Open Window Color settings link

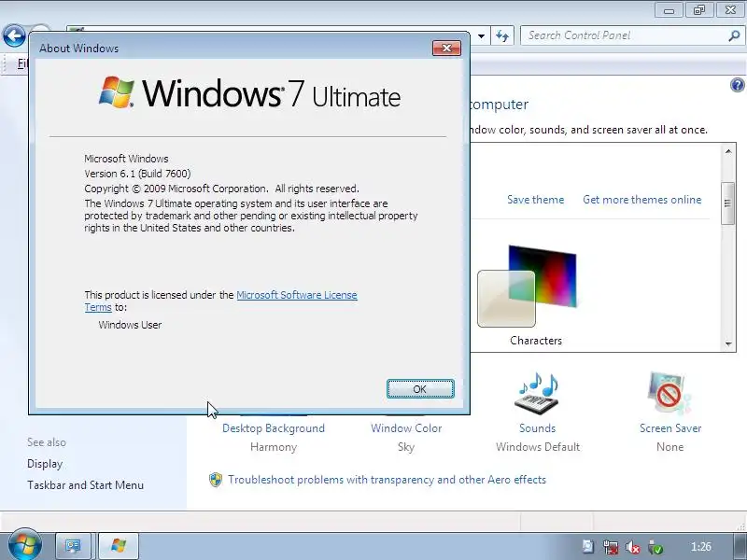[406, 428]
